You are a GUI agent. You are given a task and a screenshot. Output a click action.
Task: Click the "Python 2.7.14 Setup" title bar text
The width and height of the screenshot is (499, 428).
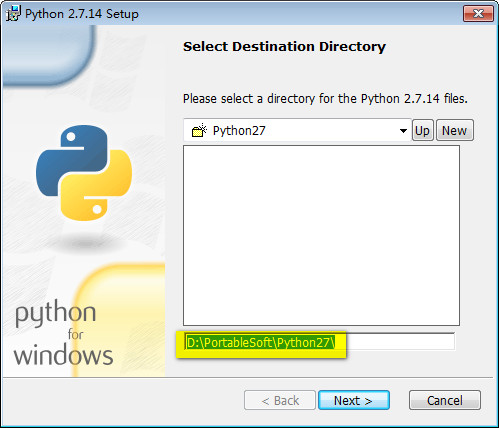tap(82, 14)
